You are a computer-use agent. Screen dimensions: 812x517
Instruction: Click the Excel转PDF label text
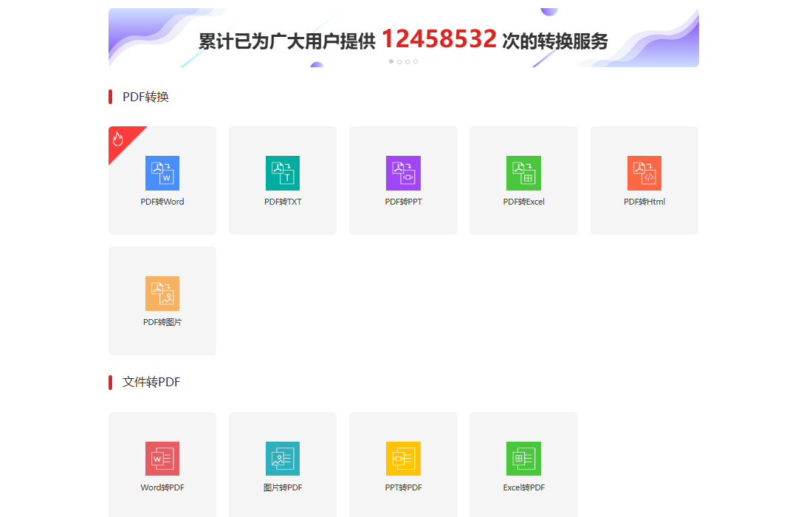coord(523,487)
